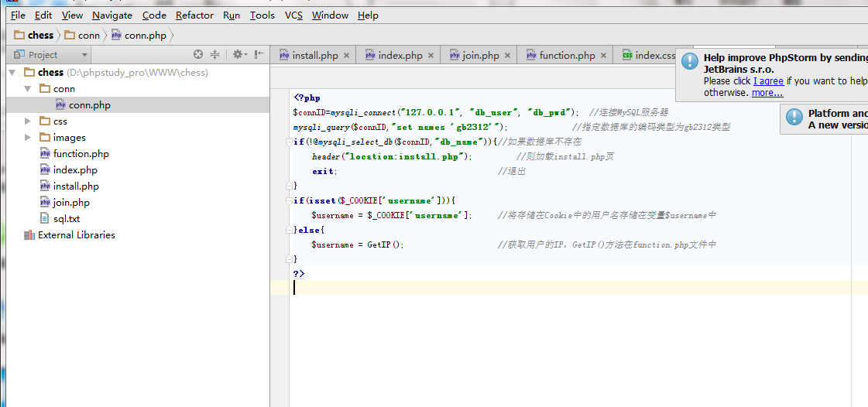Collapse the conn folder arrow

pos(27,88)
